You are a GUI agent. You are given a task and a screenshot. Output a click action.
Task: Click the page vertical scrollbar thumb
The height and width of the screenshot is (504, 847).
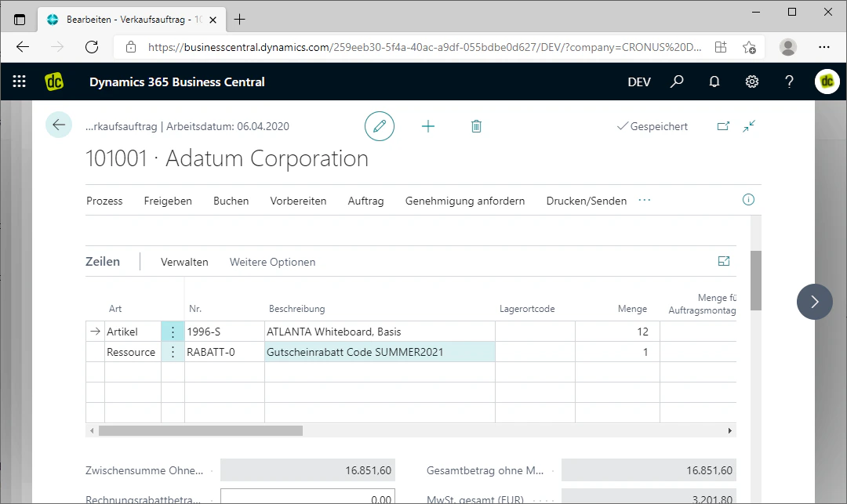(756, 281)
